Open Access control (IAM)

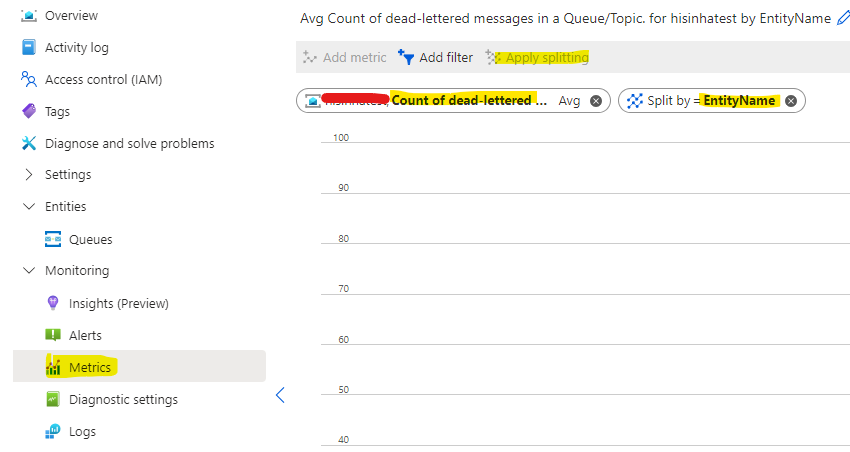pos(104,80)
